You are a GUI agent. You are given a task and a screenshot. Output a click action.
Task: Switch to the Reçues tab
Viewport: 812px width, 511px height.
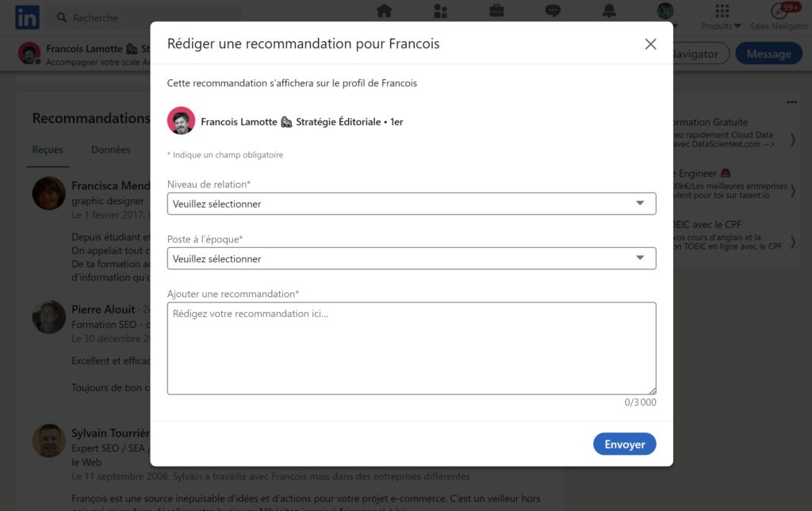tap(48, 150)
